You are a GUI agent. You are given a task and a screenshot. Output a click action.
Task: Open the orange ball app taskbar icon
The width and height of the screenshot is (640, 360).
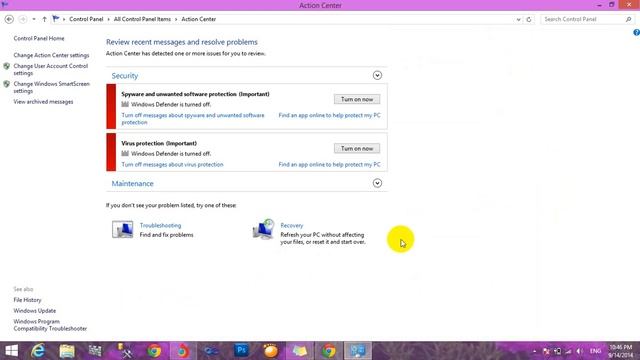tap(271, 351)
